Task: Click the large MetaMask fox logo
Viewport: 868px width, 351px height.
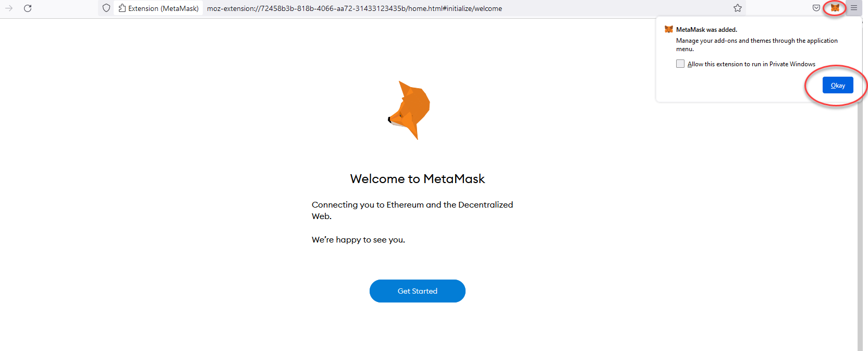Action: pyautogui.click(x=410, y=110)
